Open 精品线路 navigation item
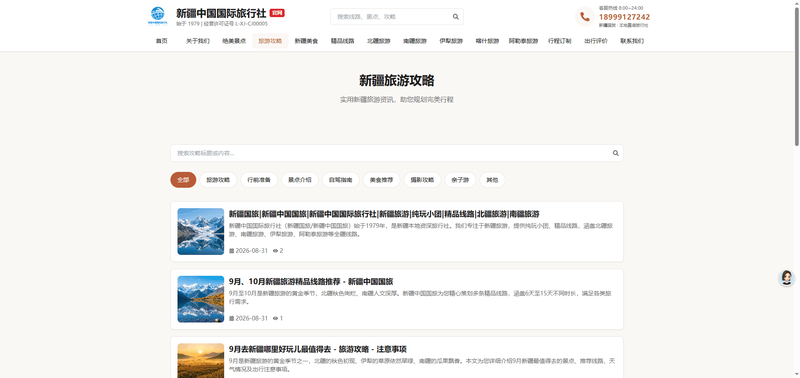This screenshot has height=378, width=800. pos(342,41)
